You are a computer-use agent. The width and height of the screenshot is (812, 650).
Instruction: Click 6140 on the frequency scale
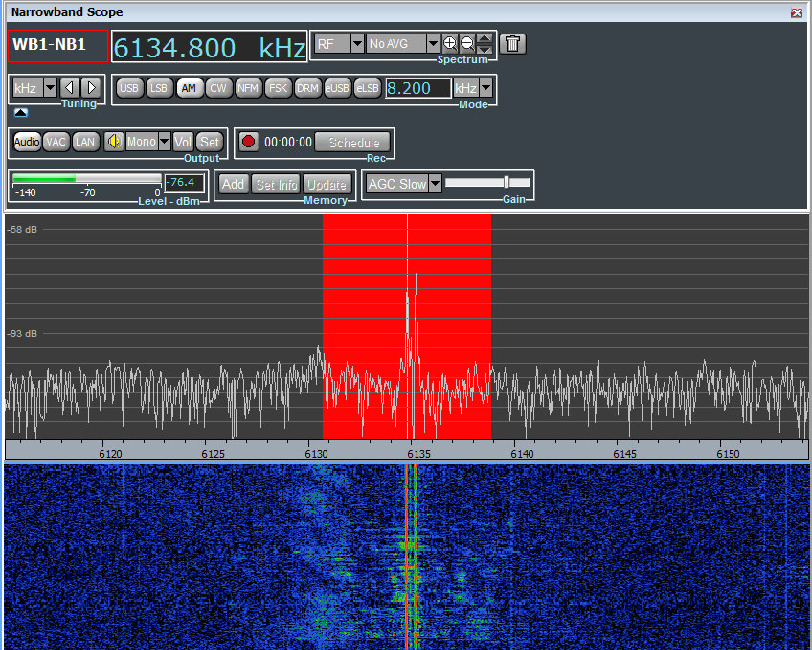pyautogui.click(x=522, y=454)
